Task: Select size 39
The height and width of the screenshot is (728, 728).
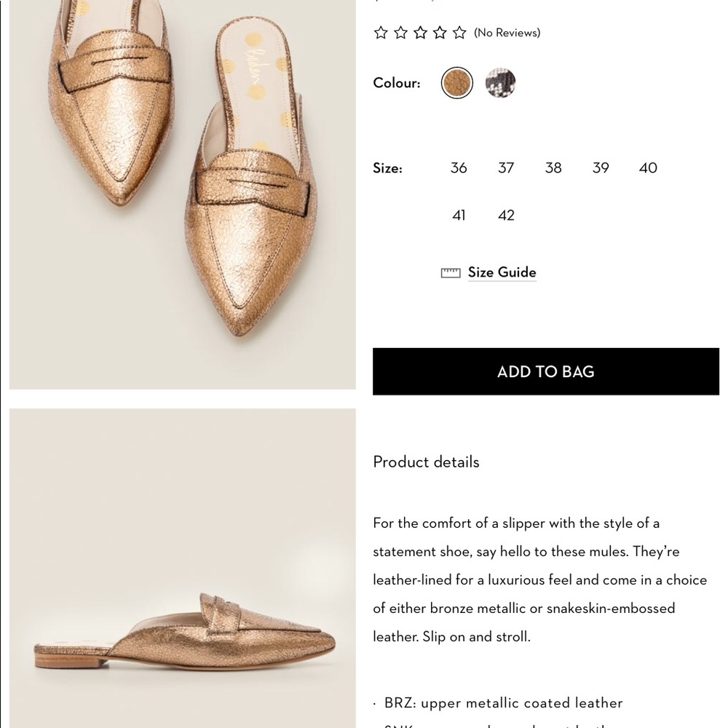Action: pos(601,168)
